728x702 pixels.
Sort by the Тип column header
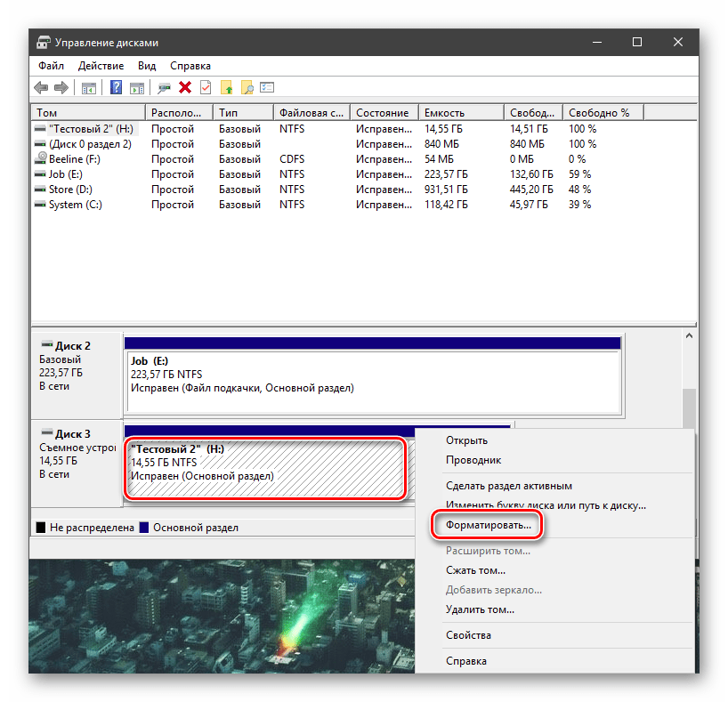coord(243,113)
